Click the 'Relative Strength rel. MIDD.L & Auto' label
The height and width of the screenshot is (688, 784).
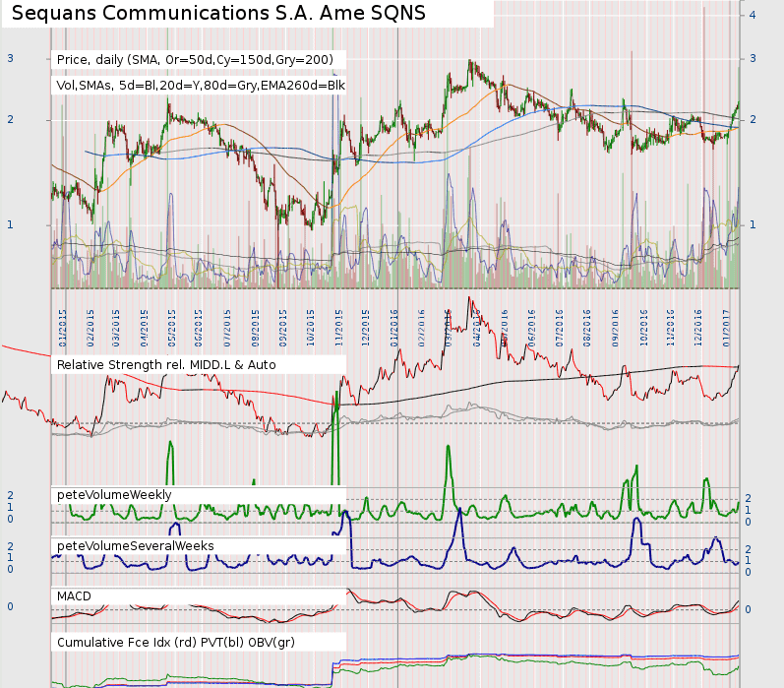(166, 365)
